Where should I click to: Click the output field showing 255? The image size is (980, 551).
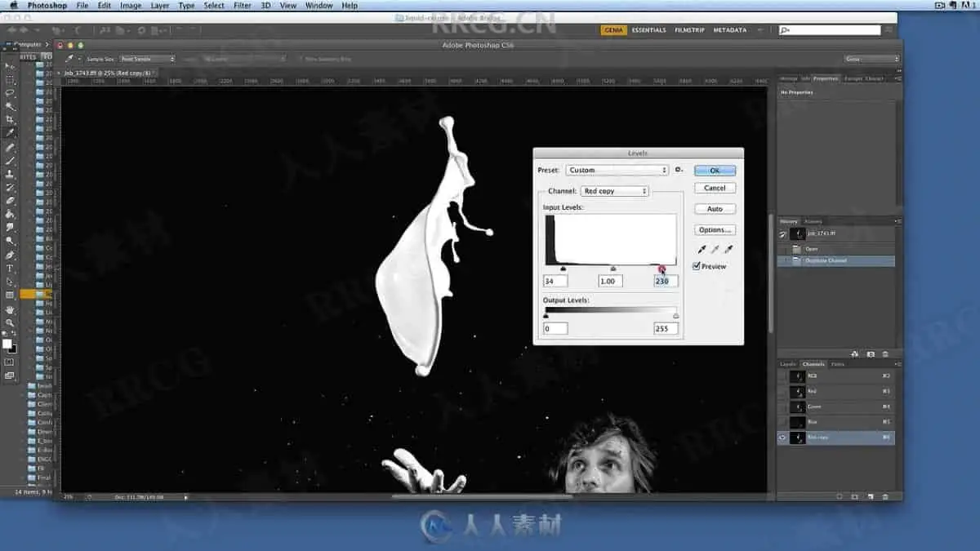[666, 329]
